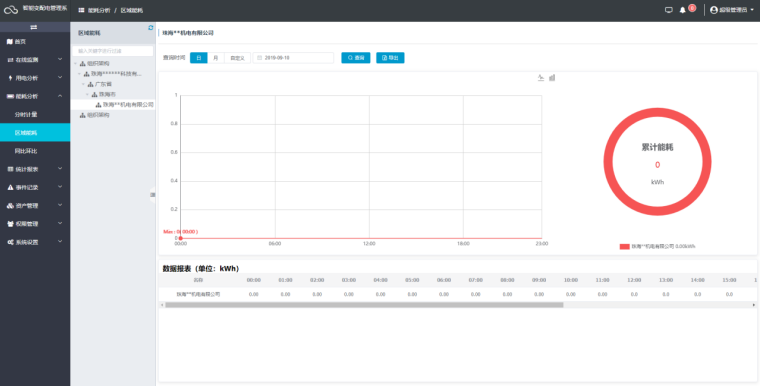Open the 同比环比 submenu item
Viewport: 761px width, 386px height.
click(x=35, y=151)
